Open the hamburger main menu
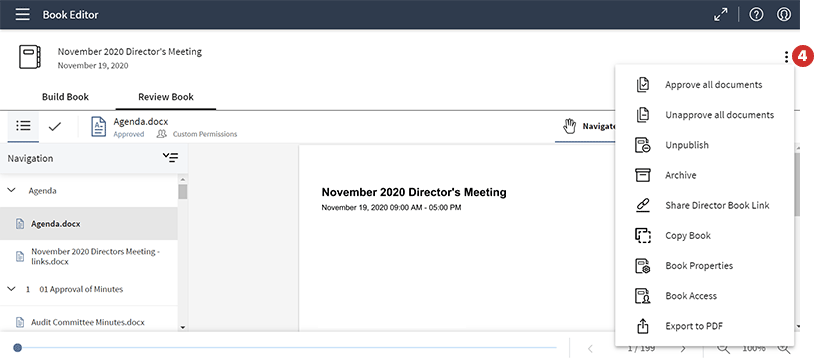Viewport: 816px width, 362px height. (22, 15)
